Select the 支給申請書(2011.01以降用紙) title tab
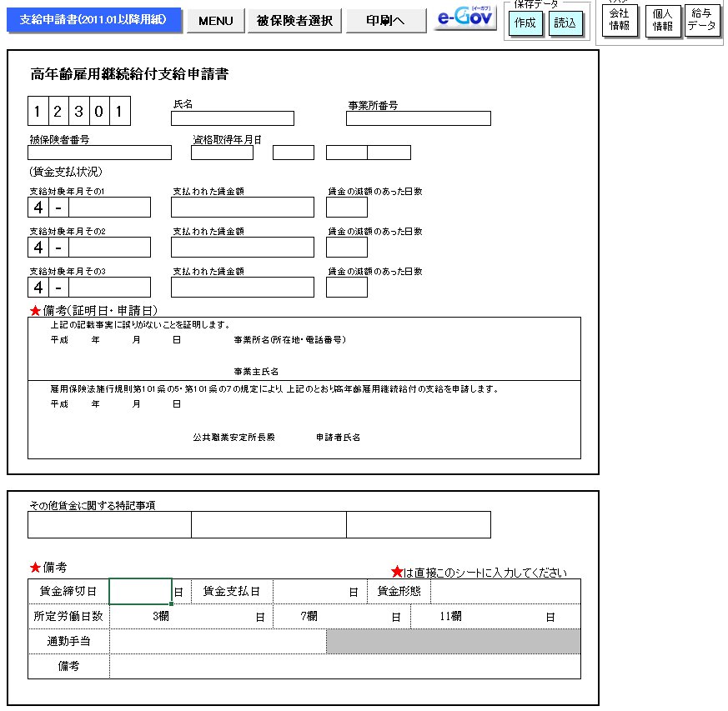728x711 pixels. click(x=94, y=19)
